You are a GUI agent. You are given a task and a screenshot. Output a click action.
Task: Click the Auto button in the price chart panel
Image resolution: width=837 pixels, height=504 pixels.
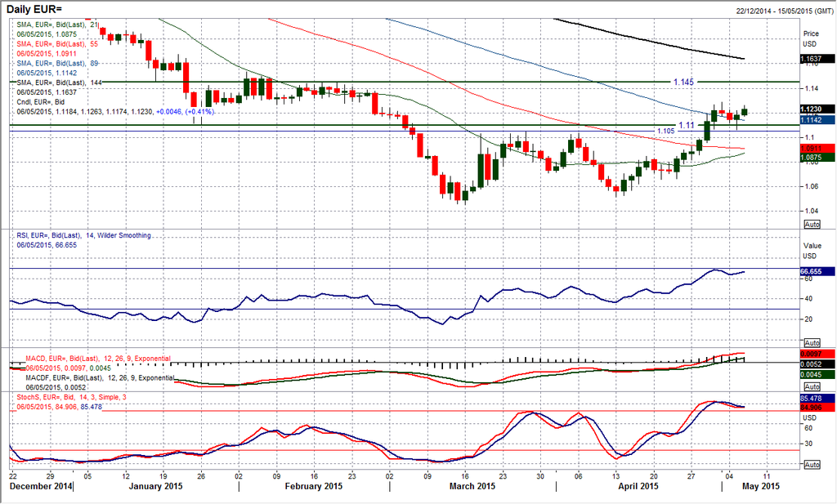[812, 225]
